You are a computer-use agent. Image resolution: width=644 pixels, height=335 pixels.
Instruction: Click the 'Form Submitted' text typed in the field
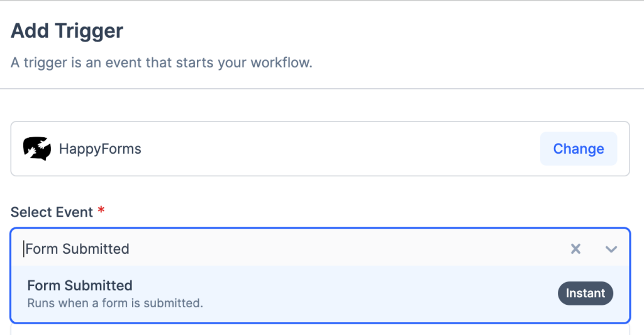[77, 249]
